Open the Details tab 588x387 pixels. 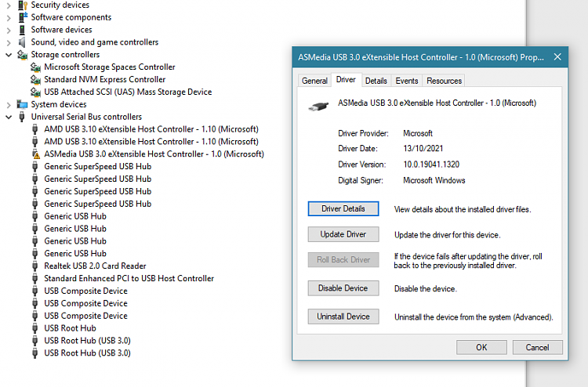pos(376,81)
